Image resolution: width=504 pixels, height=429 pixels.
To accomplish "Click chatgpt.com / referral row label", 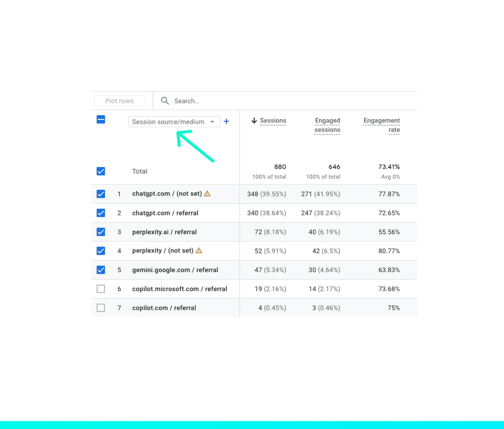I will coord(165,213).
